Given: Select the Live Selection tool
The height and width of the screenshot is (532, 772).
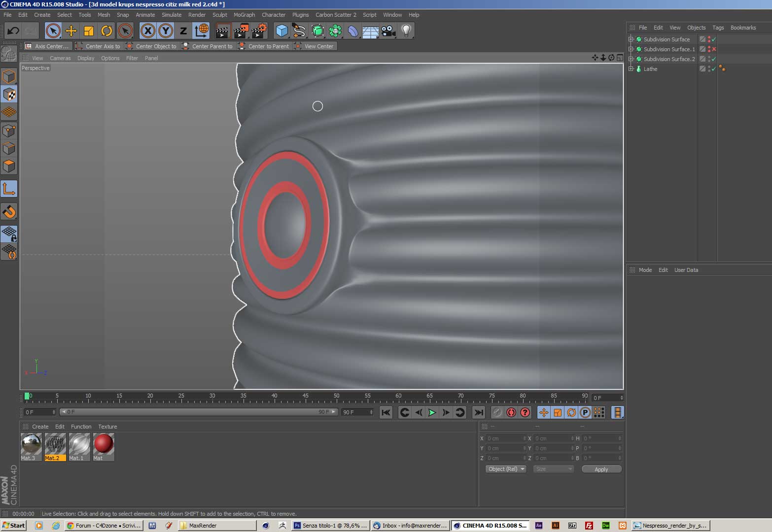Looking at the screenshot, I should (53, 31).
